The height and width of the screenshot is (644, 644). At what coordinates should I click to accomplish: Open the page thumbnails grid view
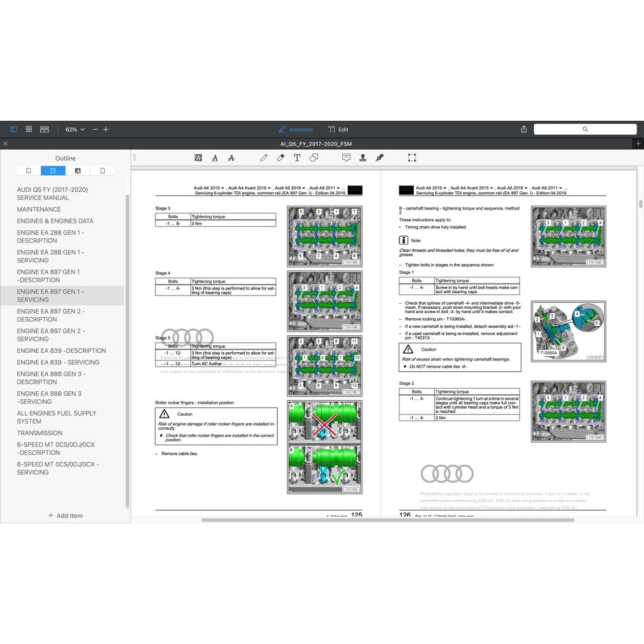[x=29, y=129]
